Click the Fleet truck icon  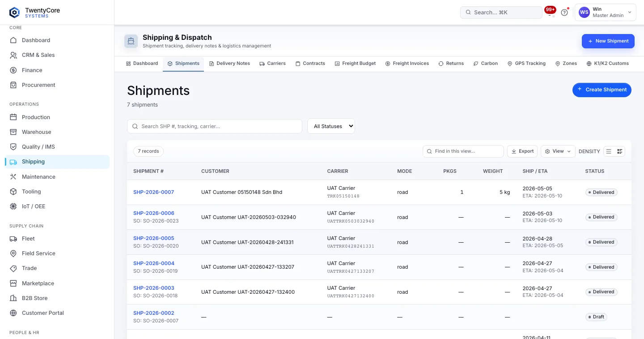tap(13, 239)
